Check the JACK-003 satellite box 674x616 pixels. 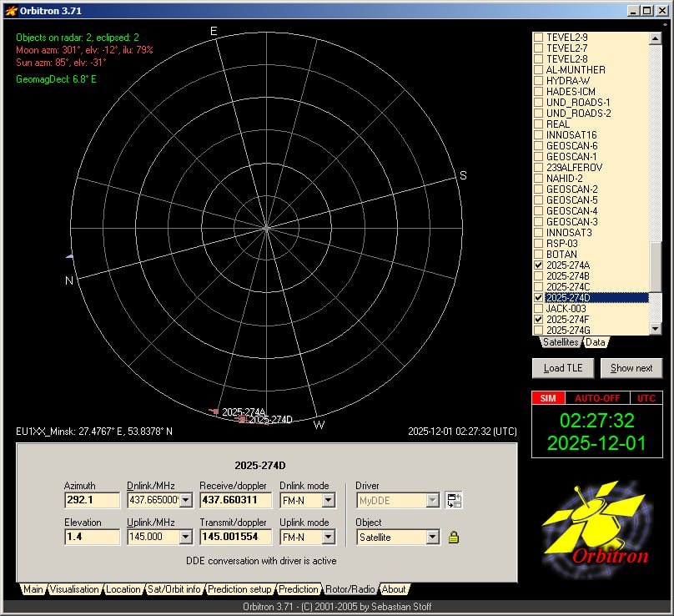click(x=538, y=309)
